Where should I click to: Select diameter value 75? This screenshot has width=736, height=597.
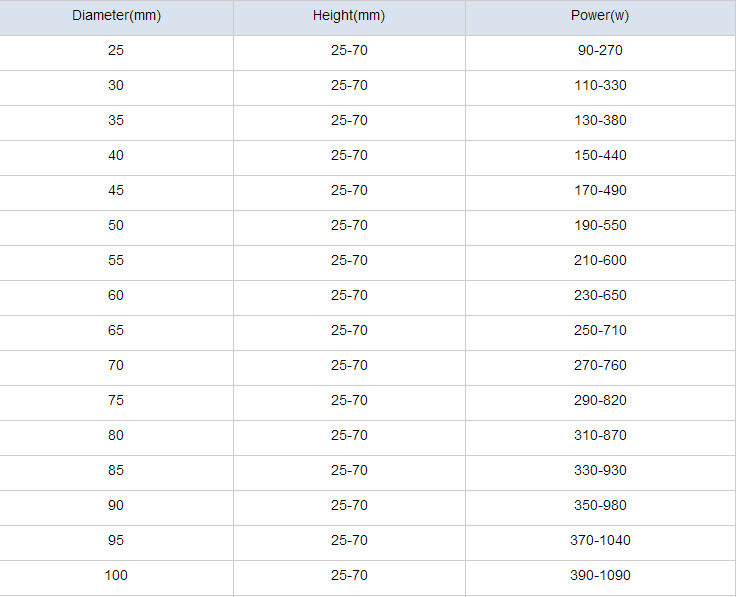click(x=116, y=400)
